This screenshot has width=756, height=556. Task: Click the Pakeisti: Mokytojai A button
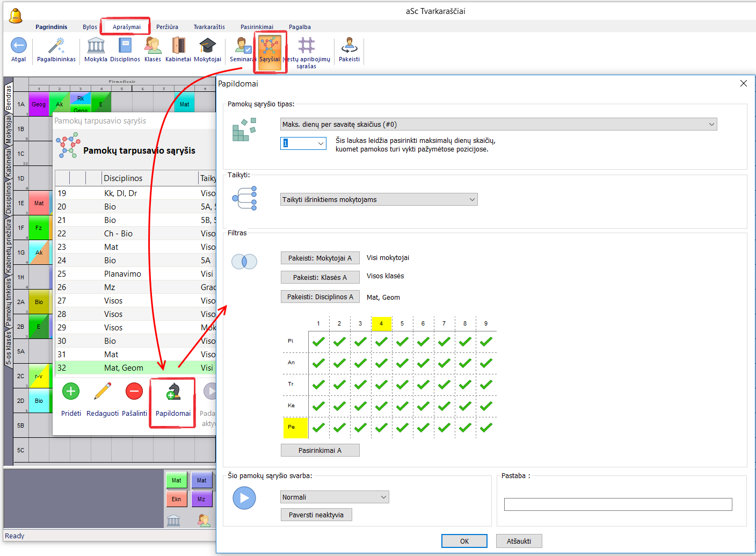click(x=320, y=258)
